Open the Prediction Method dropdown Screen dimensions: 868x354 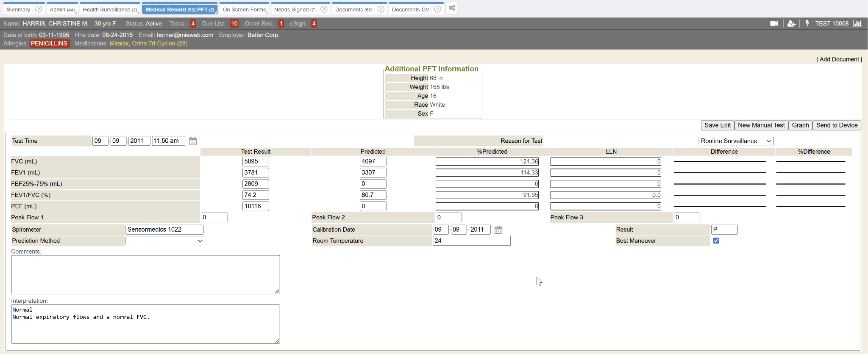pyautogui.click(x=165, y=241)
